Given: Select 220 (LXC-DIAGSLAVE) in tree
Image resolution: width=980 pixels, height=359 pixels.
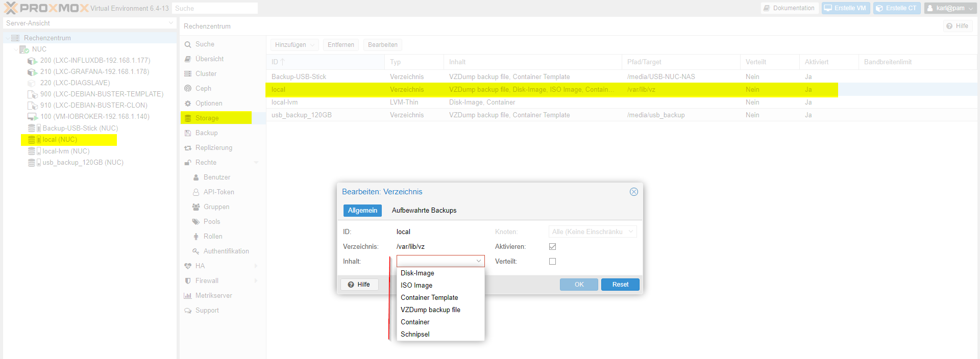Looking at the screenshot, I should (x=75, y=83).
